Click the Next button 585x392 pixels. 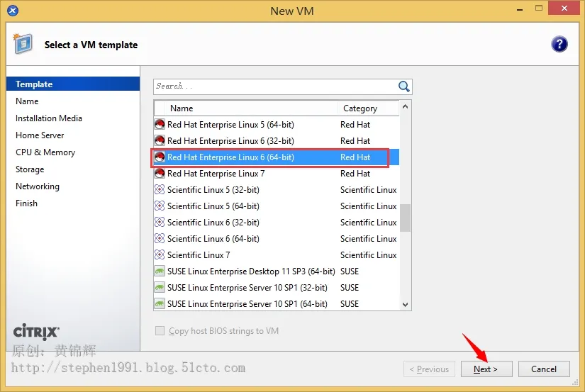coord(486,369)
